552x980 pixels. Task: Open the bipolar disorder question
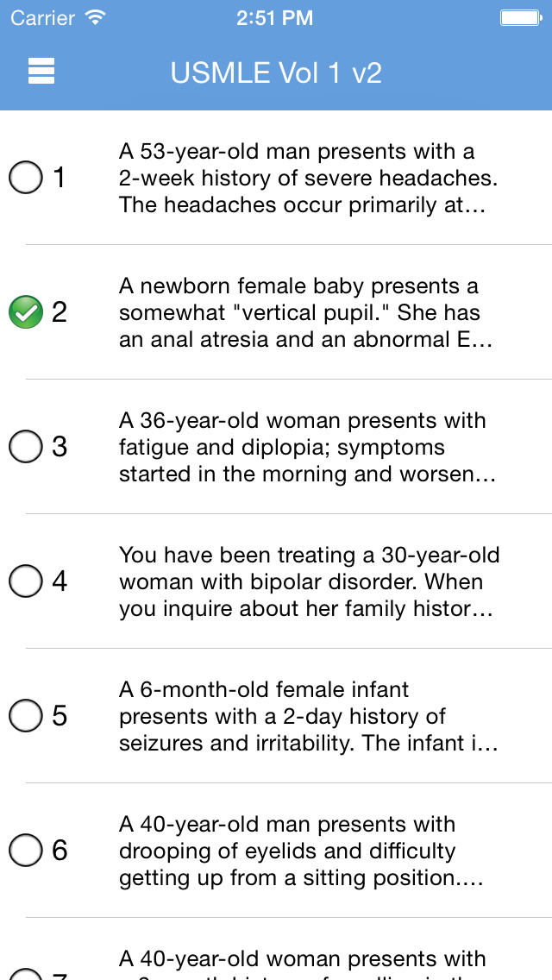click(x=309, y=581)
